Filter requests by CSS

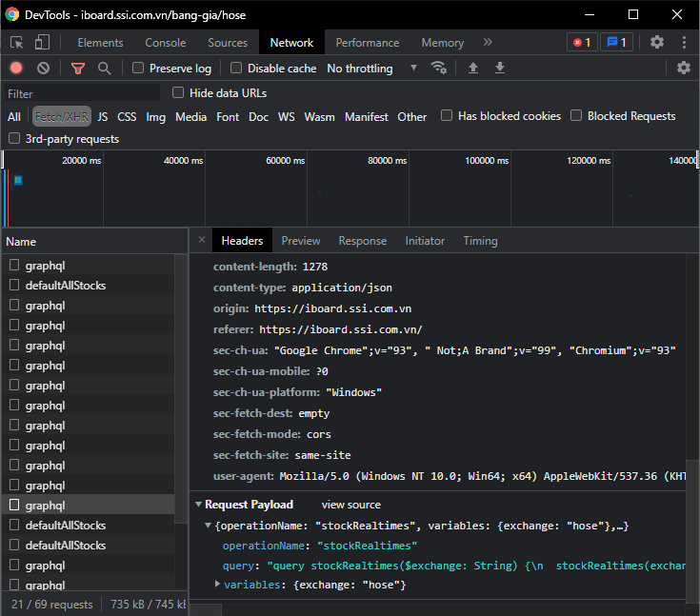tap(127, 117)
